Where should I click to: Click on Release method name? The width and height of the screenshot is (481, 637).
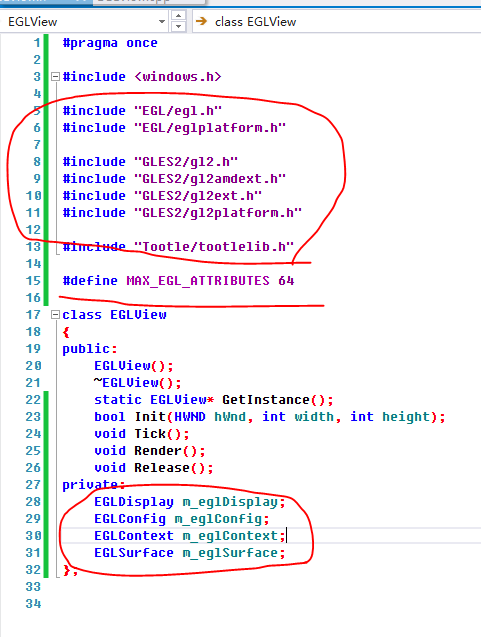click(162, 468)
